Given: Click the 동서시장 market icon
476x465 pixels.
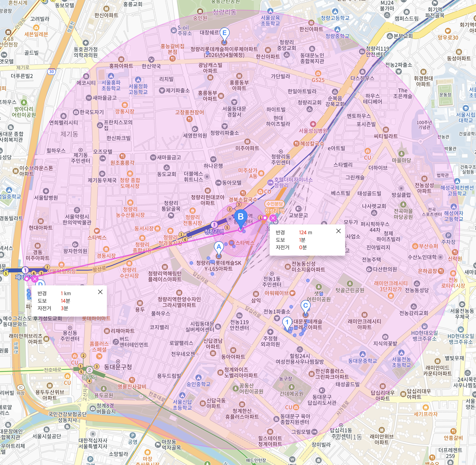Looking at the screenshot, I should coord(158,229).
